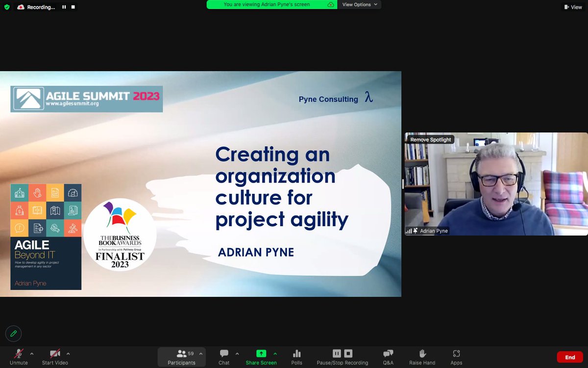The width and height of the screenshot is (588, 368).
Task: Stop the recording from top indicator
Action: [x=73, y=7]
